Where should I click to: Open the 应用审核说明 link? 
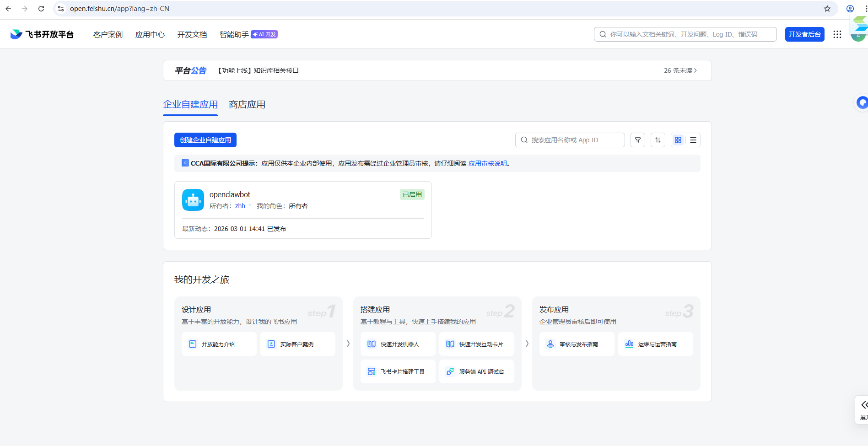pos(488,163)
